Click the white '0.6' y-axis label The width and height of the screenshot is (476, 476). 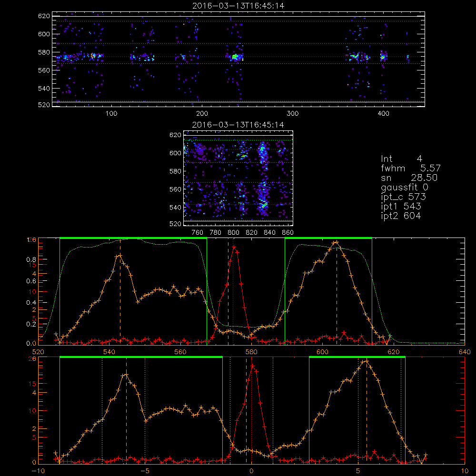[x=31, y=281]
